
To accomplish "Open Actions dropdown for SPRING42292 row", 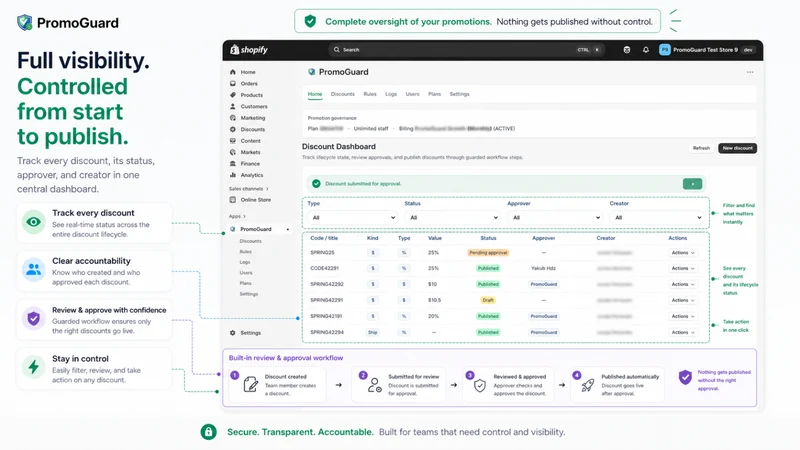I will (683, 284).
